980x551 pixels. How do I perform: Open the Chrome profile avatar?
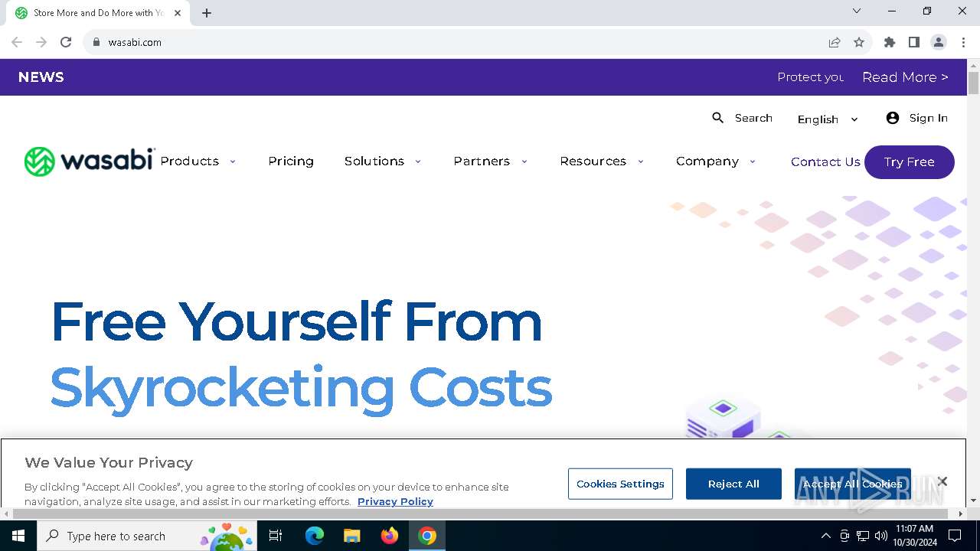939,42
